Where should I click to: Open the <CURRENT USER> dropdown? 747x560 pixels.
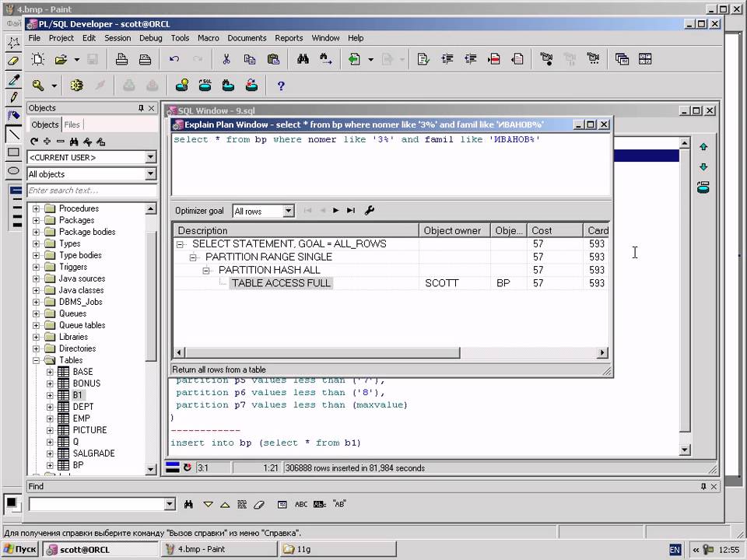(150, 157)
